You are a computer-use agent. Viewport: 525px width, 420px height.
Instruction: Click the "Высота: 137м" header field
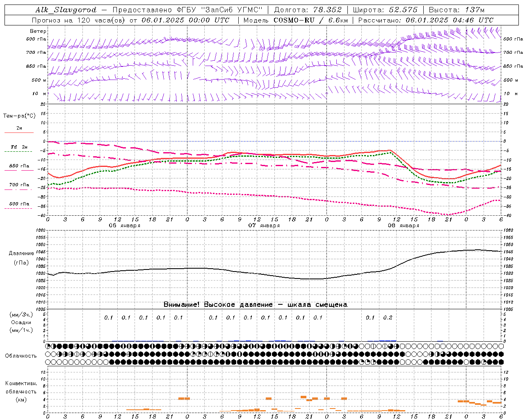(x=456, y=10)
